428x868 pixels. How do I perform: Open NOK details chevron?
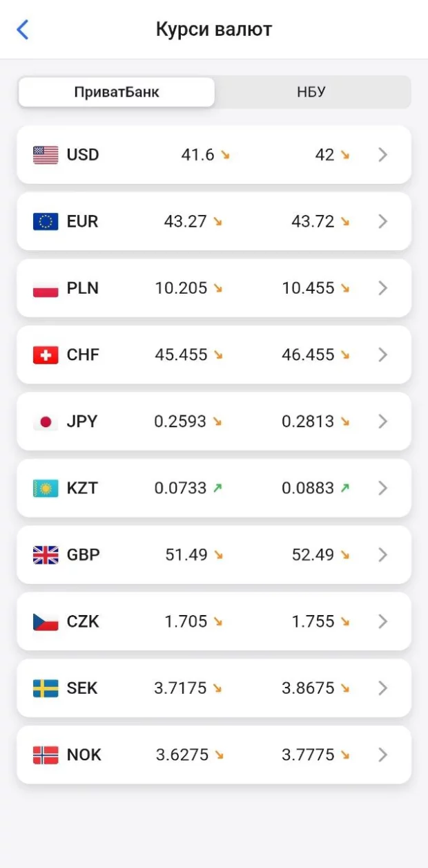click(383, 755)
